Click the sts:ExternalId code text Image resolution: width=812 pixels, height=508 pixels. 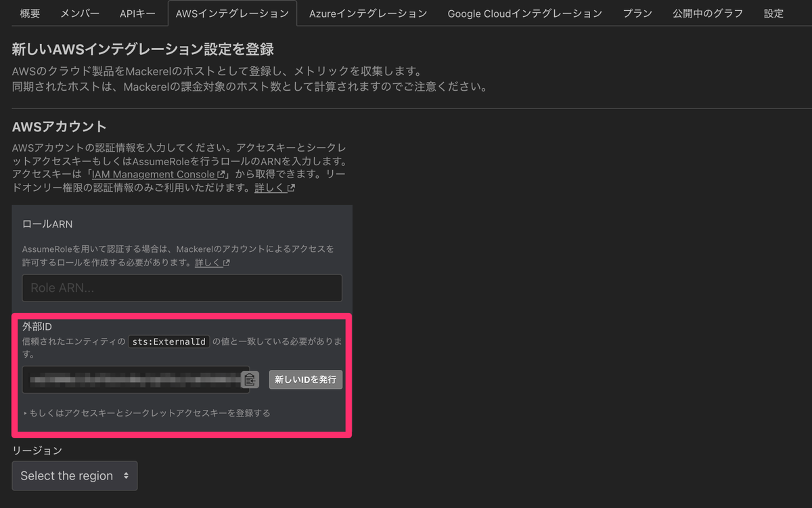[168, 341]
